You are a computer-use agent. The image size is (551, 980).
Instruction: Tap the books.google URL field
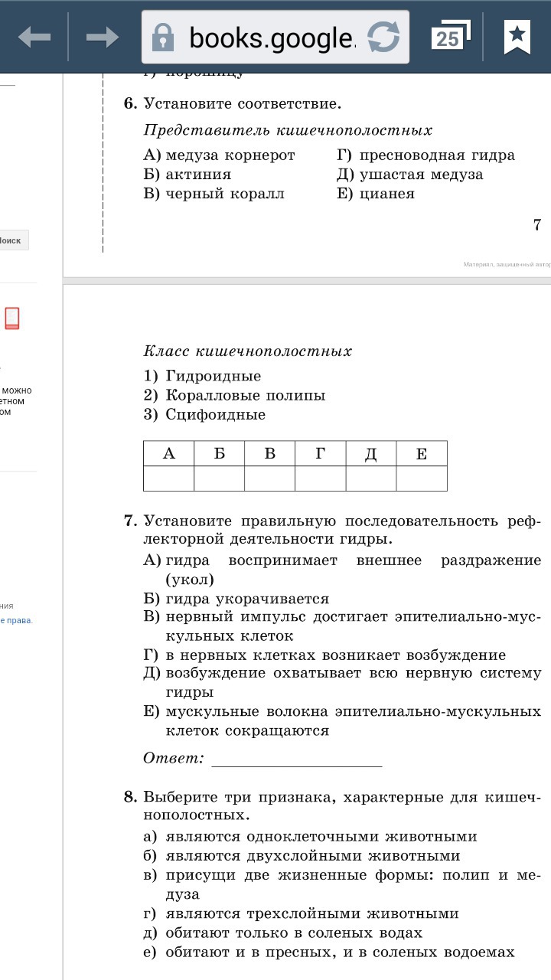point(275,36)
